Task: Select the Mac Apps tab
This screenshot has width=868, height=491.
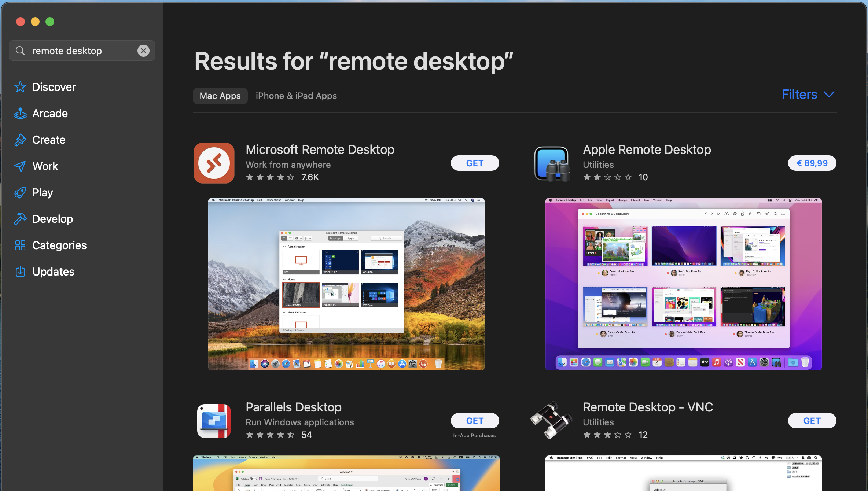Action: tap(220, 96)
